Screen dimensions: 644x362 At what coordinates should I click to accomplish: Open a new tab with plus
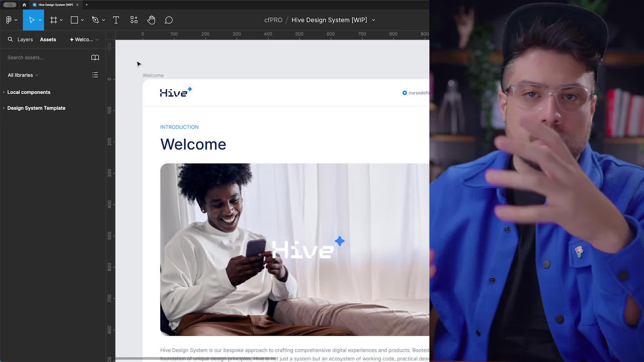tap(87, 5)
